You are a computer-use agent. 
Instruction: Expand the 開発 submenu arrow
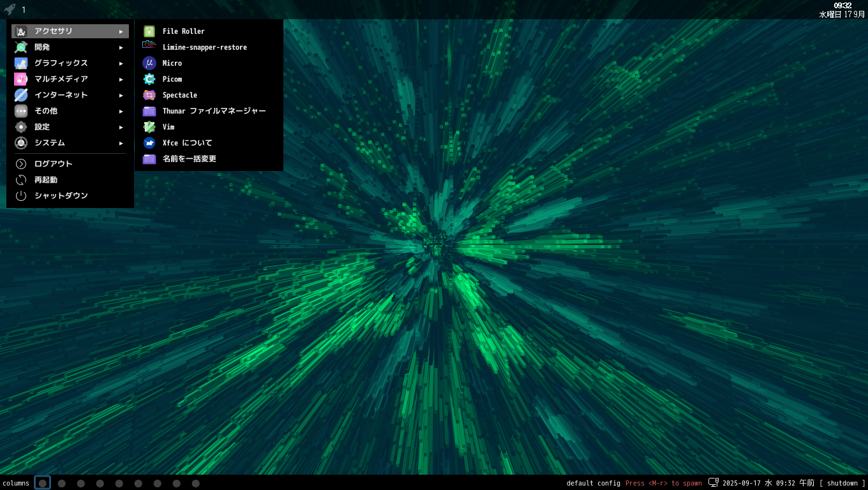pyautogui.click(x=121, y=47)
